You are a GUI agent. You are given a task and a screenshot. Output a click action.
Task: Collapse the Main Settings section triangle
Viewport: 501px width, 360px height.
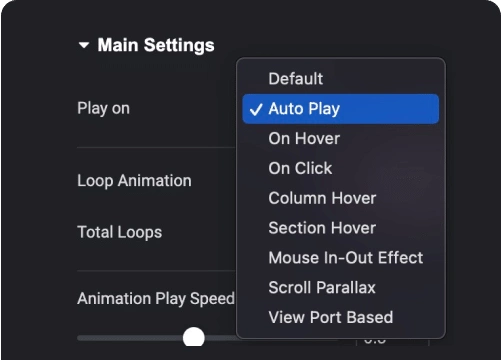tap(84, 45)
